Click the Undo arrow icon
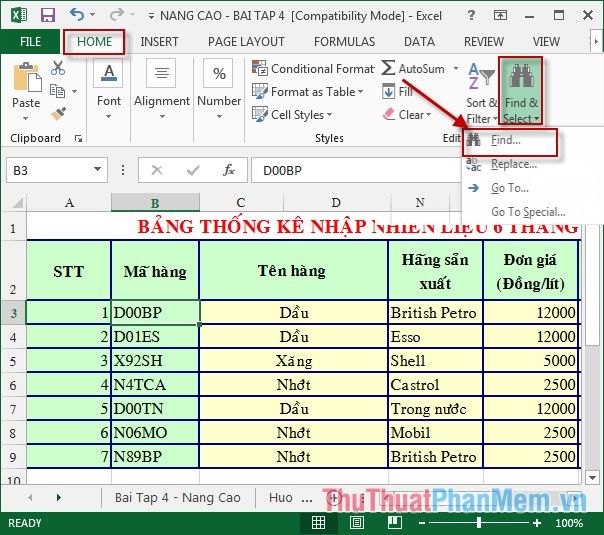The image size is (604, 535). 77,16
